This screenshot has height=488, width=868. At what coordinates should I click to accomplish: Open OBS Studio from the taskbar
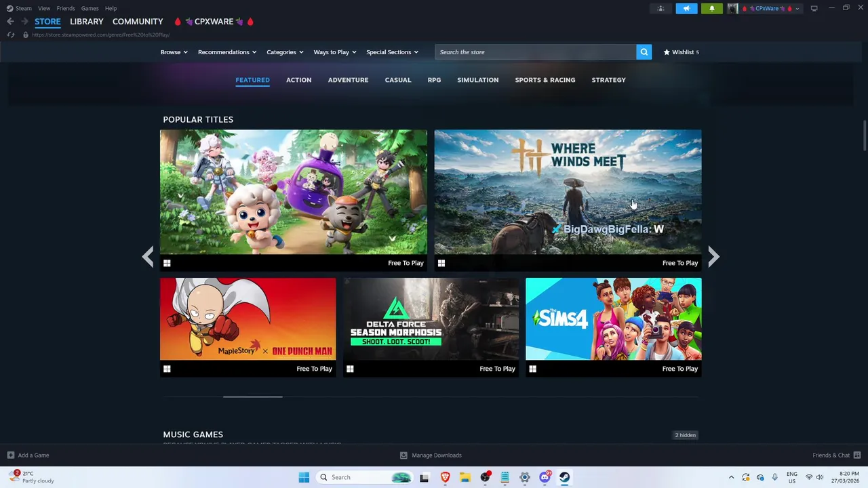[x=485, y=477]
